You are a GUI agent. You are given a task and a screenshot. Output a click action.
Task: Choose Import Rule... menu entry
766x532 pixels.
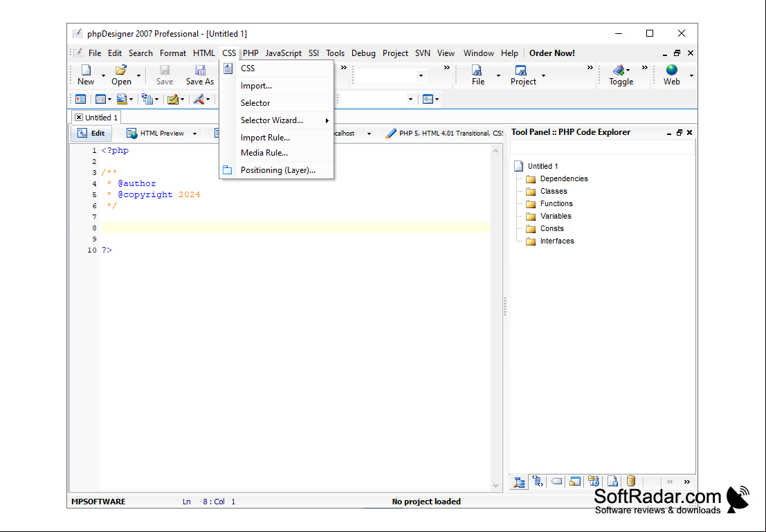pyautogui.click(x=277, y=138)
